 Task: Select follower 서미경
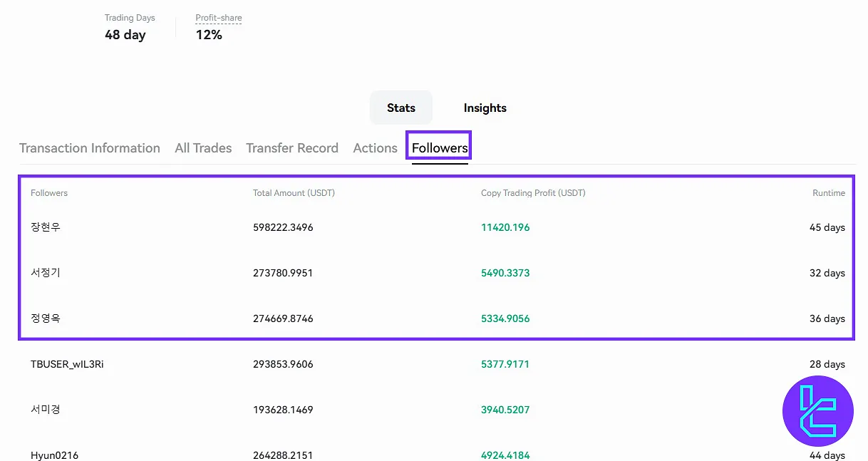(x=46, y=410)
